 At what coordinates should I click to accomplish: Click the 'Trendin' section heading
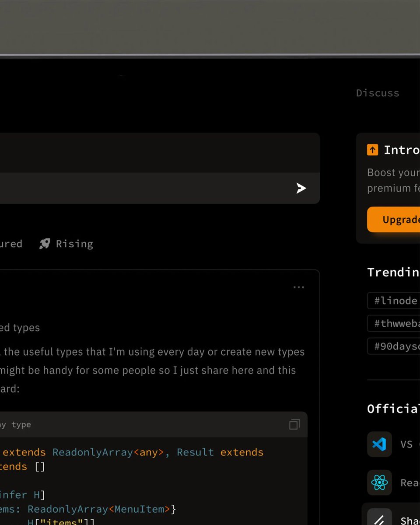point(393,272)
